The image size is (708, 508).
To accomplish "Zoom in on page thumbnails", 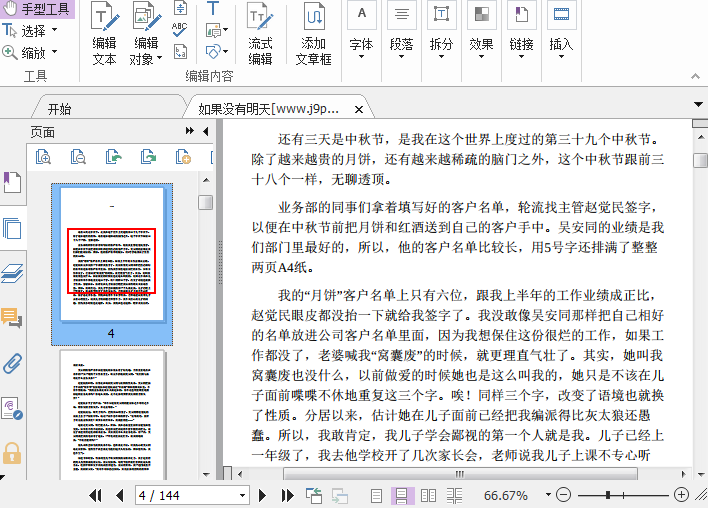I will (x=43, y=156).
